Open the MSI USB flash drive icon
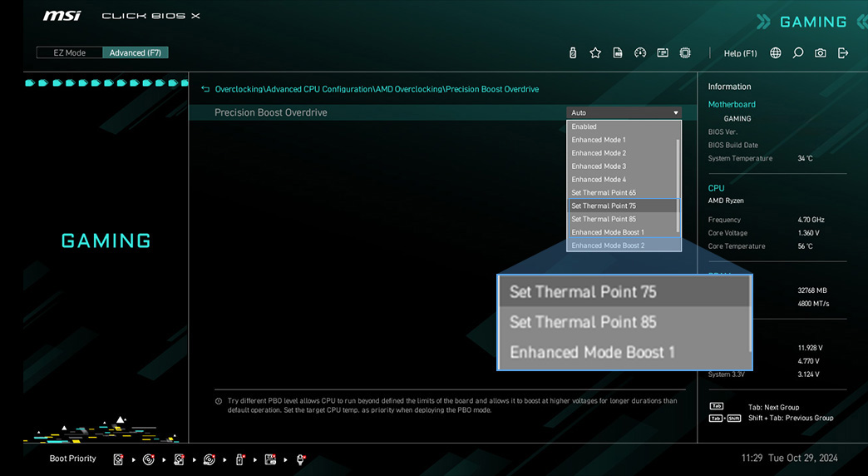Viewport: 868px width, 476px height. click(x=573, y=52)
